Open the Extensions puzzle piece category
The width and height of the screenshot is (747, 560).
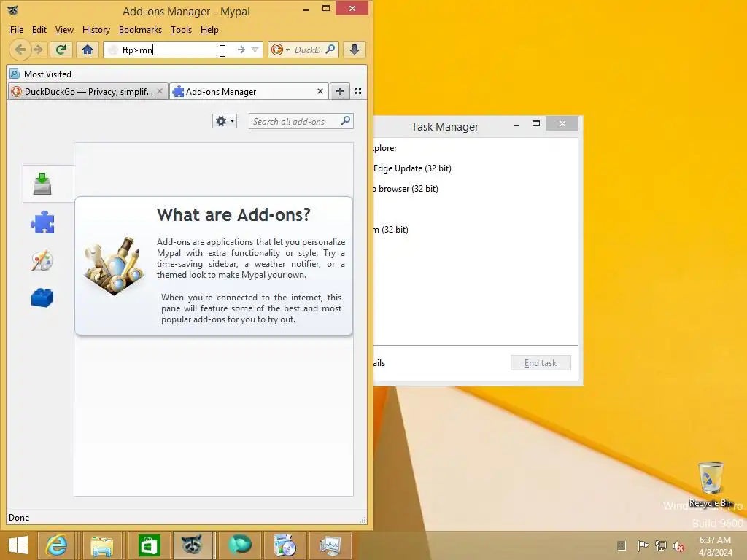tap(42, 222)
